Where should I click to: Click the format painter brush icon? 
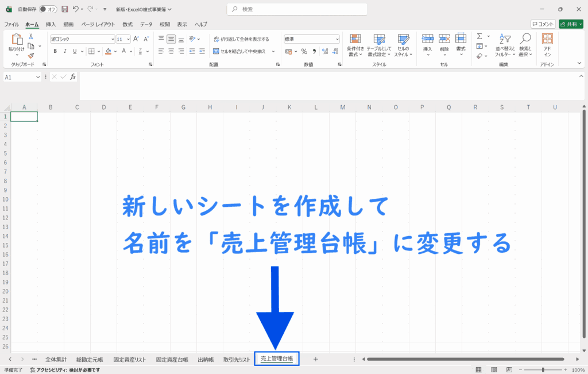pos(31,56)
